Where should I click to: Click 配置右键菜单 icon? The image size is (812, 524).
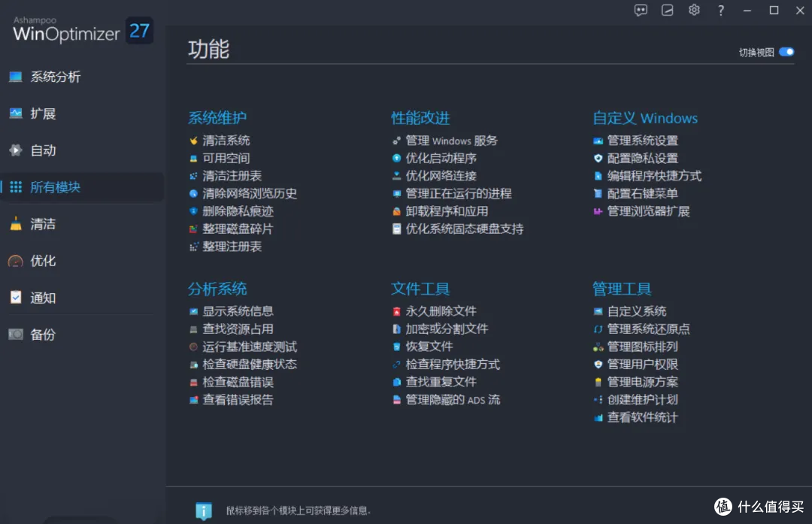598,193
